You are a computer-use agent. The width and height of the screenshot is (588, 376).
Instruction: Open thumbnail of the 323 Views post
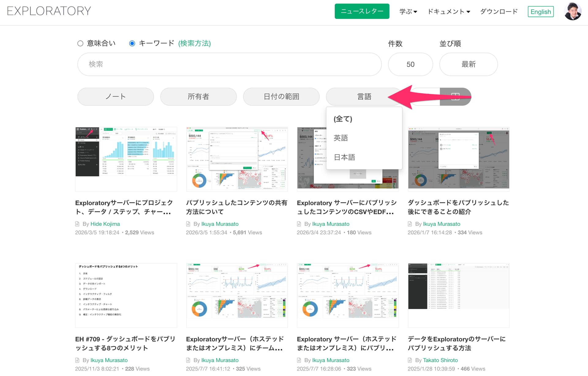(x=348, y=295)
